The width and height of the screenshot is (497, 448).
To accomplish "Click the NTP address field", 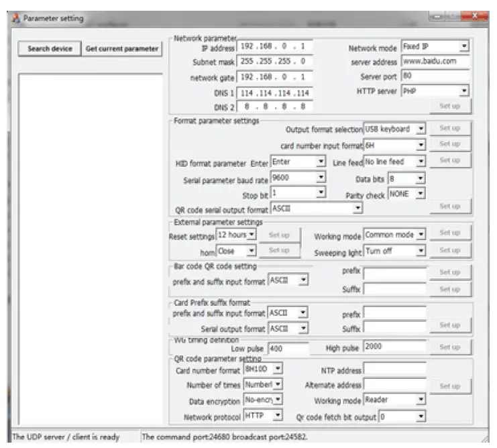I will [x=394, y=369].
